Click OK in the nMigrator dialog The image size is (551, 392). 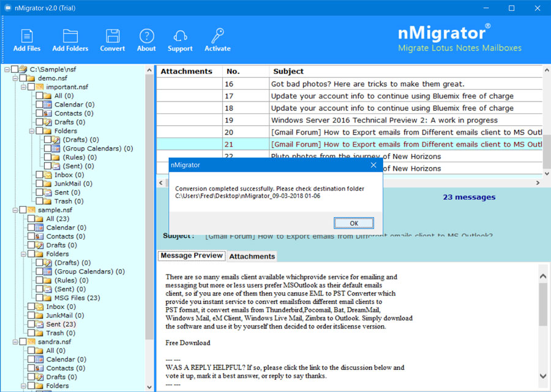point(353,223)
